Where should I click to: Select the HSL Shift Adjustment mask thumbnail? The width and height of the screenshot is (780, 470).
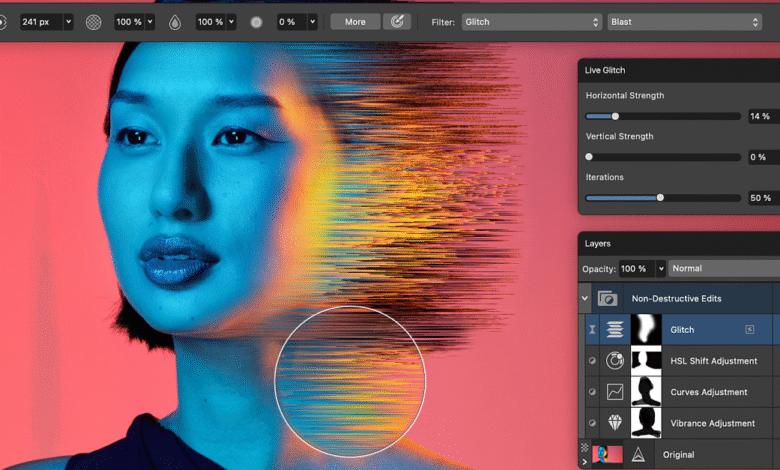pyautogui.click(x=646, y=361)
